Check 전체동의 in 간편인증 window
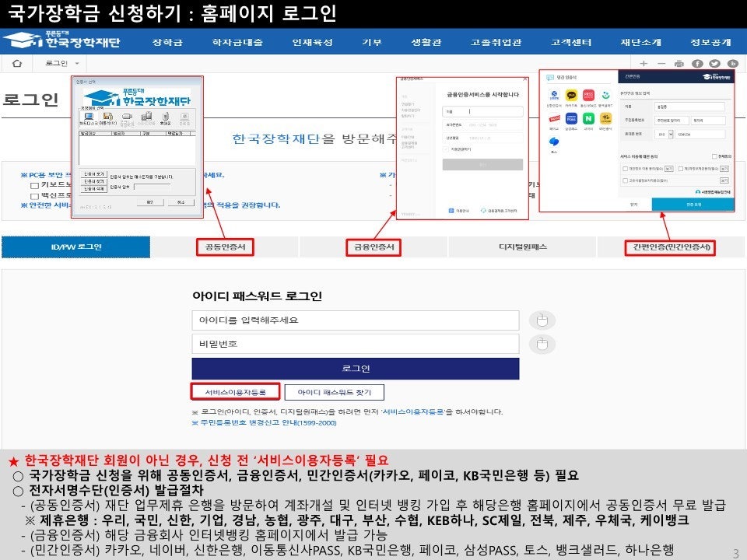Image resolution: width=747 pixels, height=560 pixels. (x=714, y=156)
